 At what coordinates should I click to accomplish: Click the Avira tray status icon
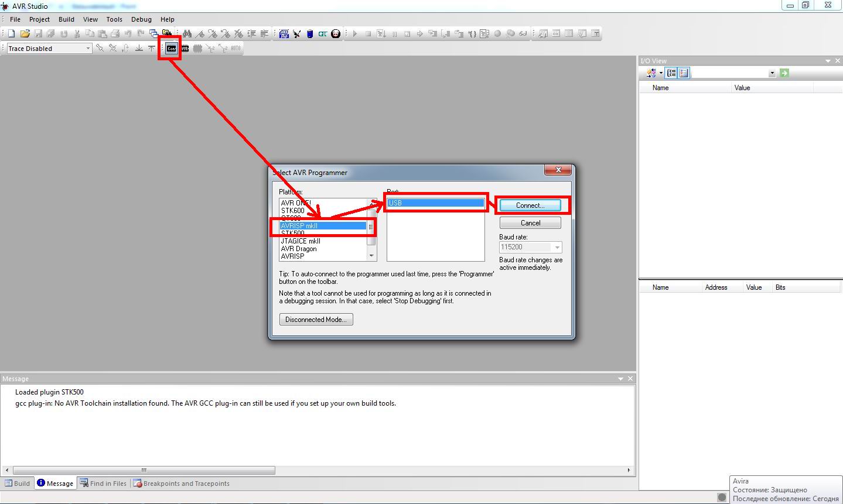722,498
